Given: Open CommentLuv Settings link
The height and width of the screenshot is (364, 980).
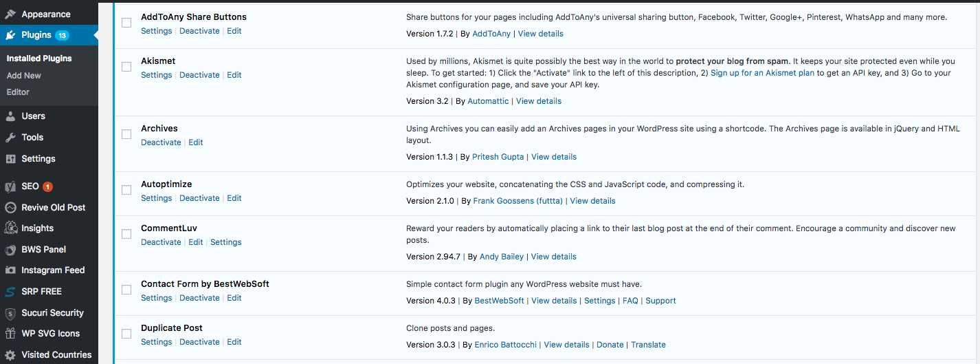Looking at the screenshot, I should pos(226,242).
